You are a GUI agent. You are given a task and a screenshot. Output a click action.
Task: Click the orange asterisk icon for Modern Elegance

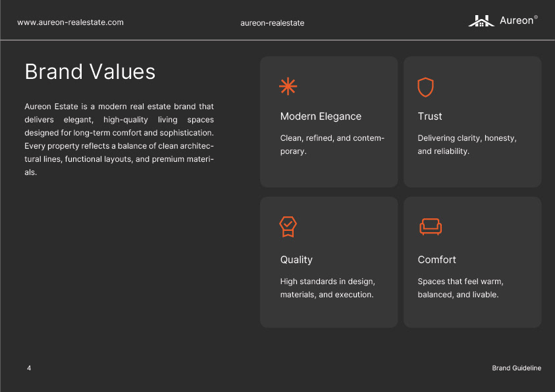288,86
